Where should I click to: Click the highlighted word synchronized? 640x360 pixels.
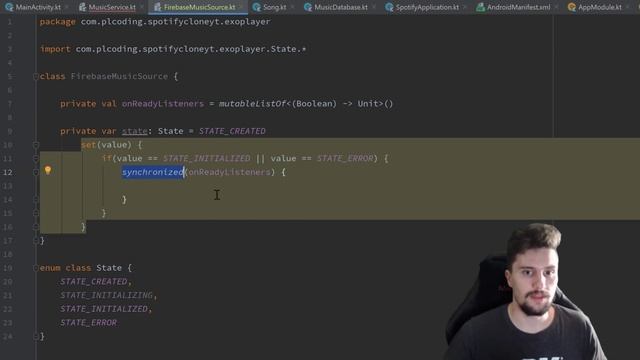153,172
